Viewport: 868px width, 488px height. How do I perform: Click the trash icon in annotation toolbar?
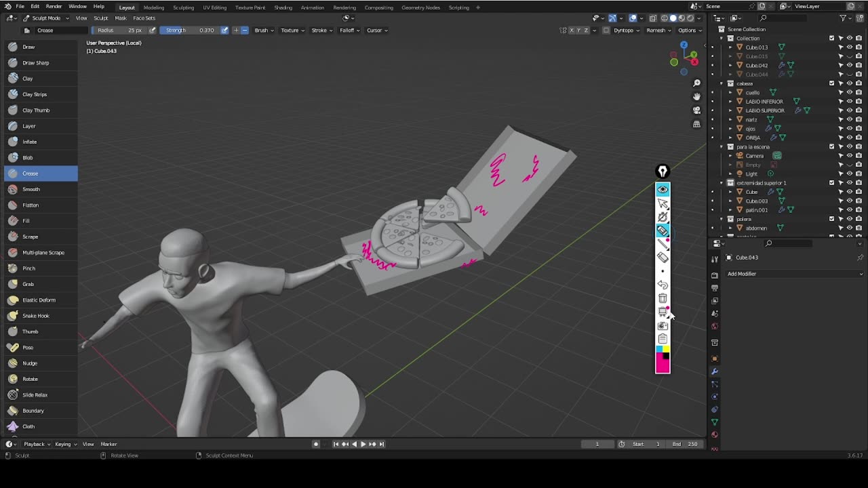click(x=663, y=298)
